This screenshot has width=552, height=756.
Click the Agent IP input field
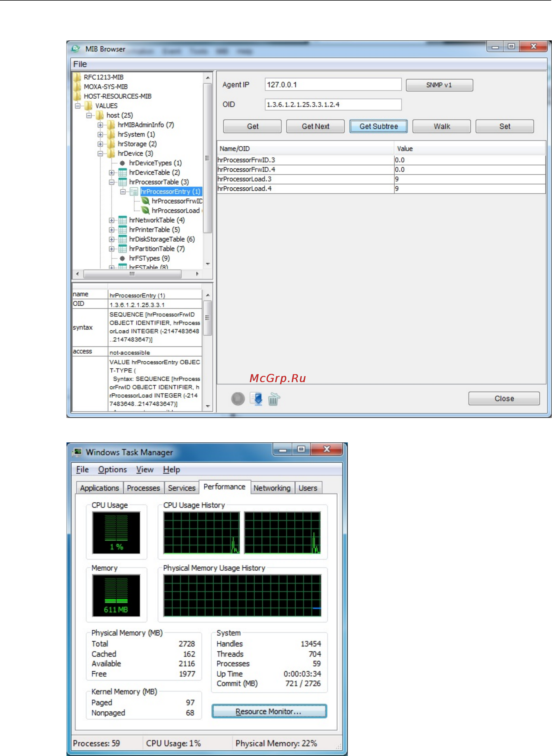click(333, 84)
